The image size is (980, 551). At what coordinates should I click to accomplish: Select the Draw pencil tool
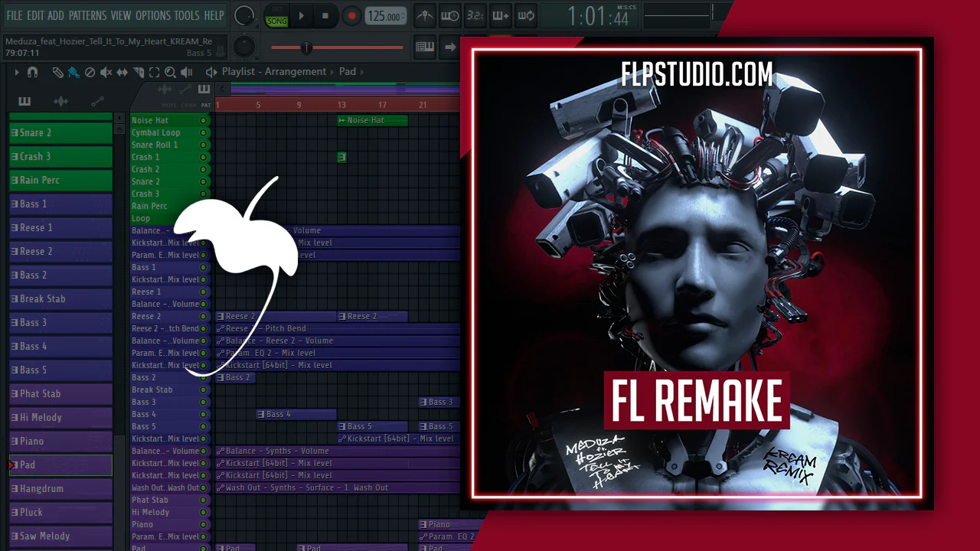click(57, 72)
